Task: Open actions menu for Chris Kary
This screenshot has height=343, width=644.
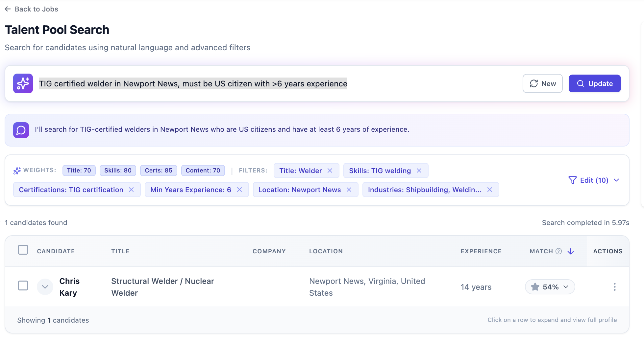Action: [614, 287]
